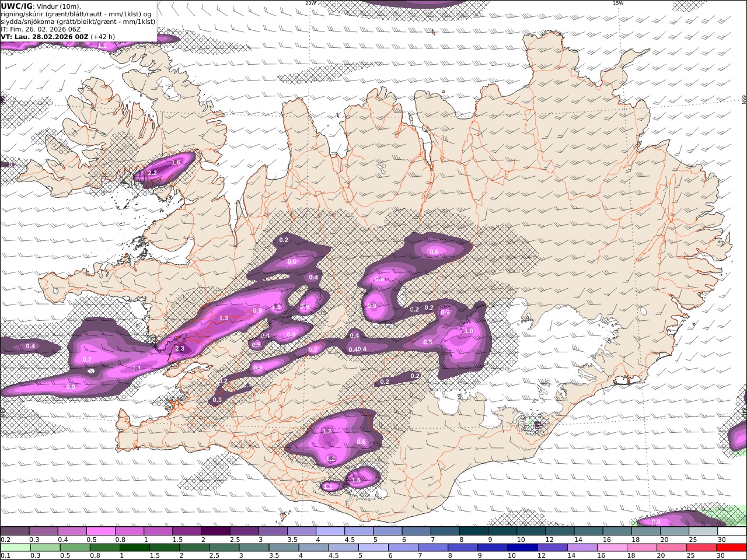This screenshot has height=560, width=747.
Task: Pick the bright pink 0.5 snow legend swatch
Action: pyautogui.click(x=100, y=531)
